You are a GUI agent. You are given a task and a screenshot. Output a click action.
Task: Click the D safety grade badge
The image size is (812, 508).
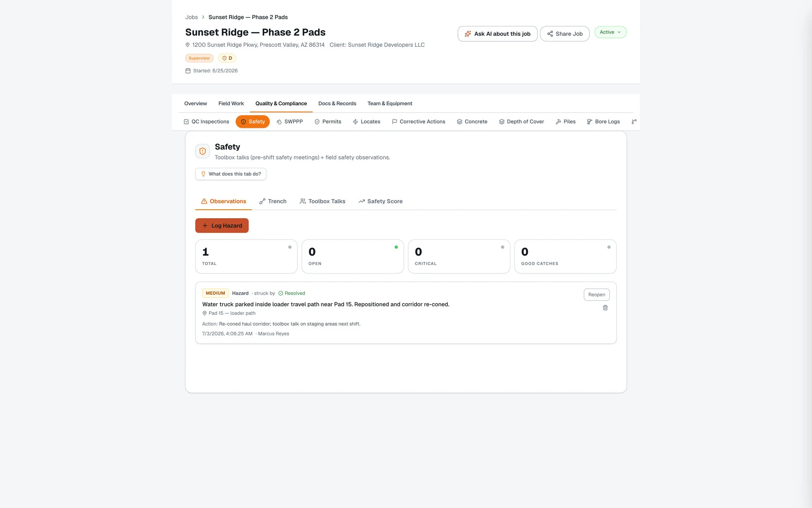click(227, 58)
